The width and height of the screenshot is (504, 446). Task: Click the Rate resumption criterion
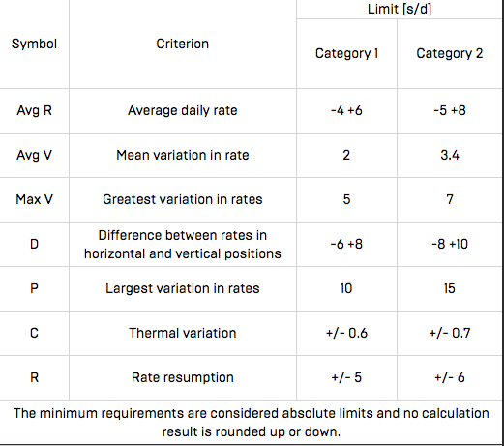click(183, 377)
